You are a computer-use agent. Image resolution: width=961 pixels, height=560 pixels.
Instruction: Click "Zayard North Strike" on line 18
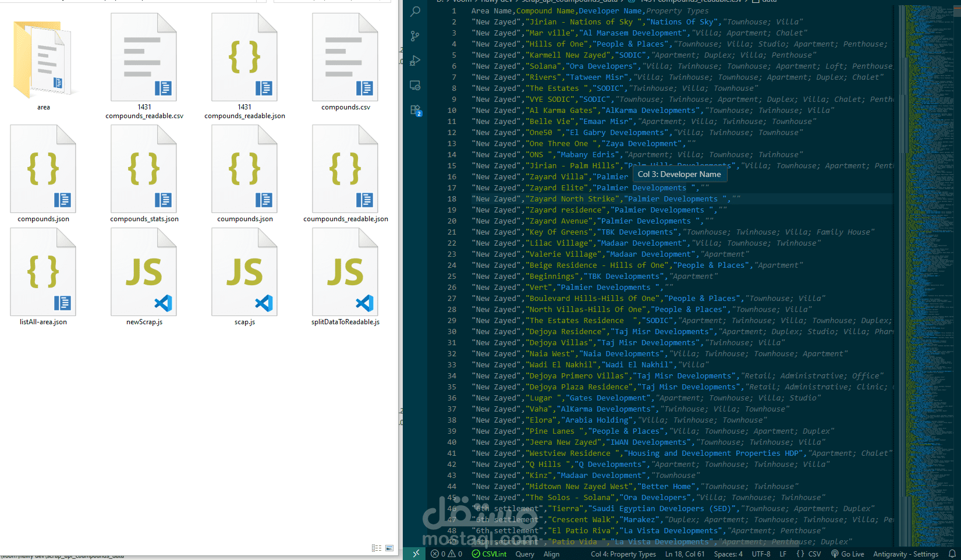pyautogui.click(x=572, y=199)
